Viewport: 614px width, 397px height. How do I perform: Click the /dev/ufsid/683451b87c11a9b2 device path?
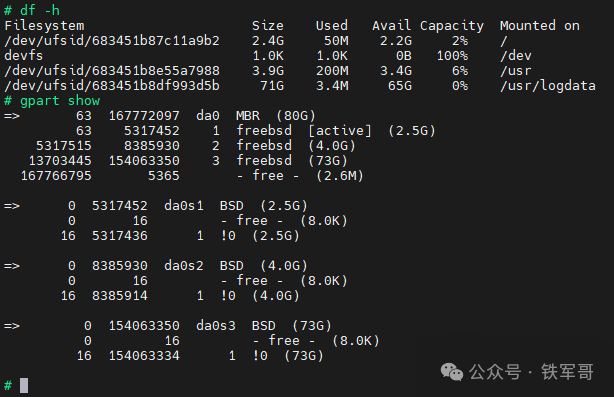[112, 41]
